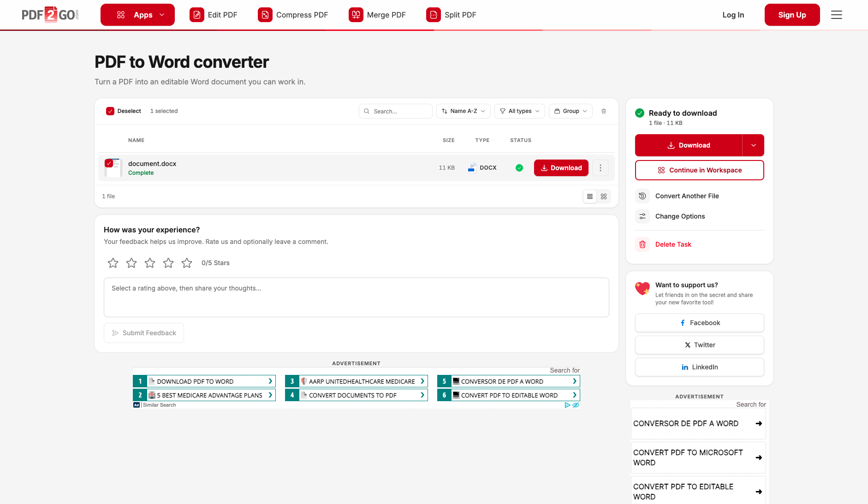Click the Convert Another File icon
This screenshot has width=868, height=504.
pyautogui.click(x=642, y=196)
